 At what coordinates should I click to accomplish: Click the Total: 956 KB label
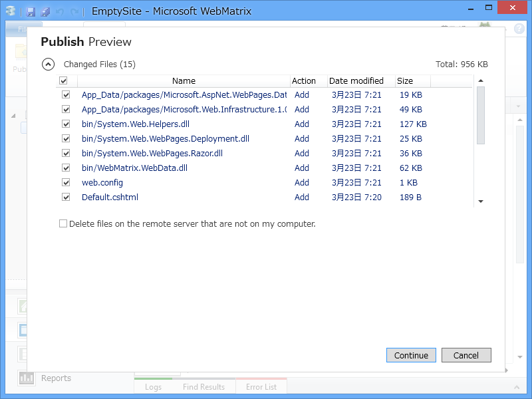click(462, 64)
